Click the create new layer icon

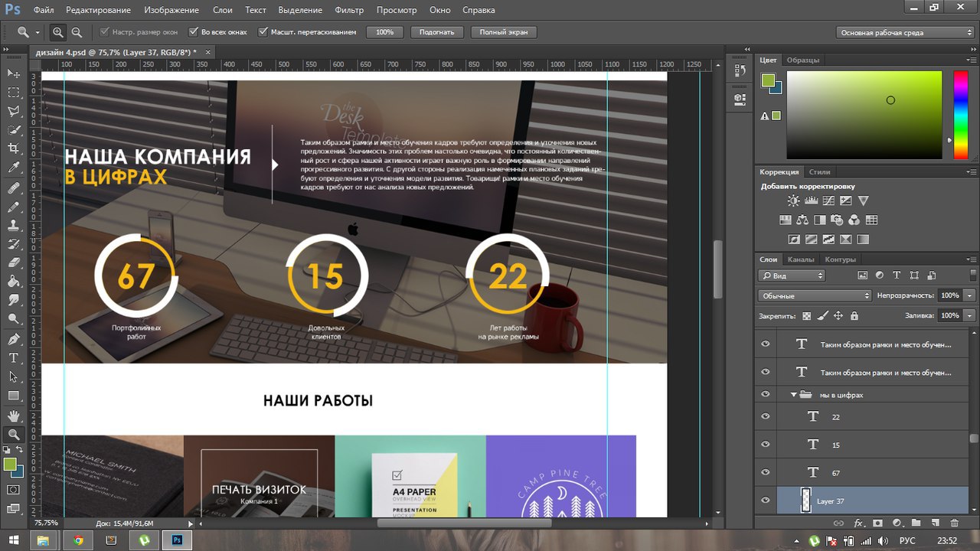click(935, 523)
